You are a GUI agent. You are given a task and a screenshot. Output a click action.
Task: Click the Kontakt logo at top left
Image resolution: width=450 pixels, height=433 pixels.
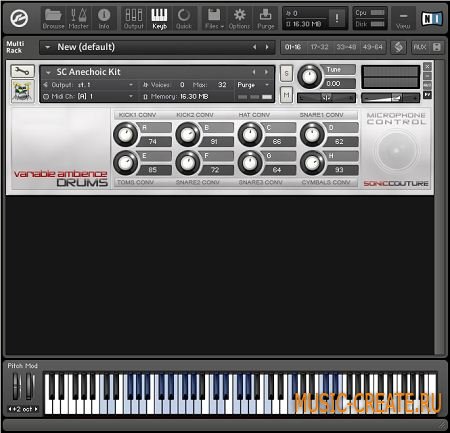click(x=19, y=18)
